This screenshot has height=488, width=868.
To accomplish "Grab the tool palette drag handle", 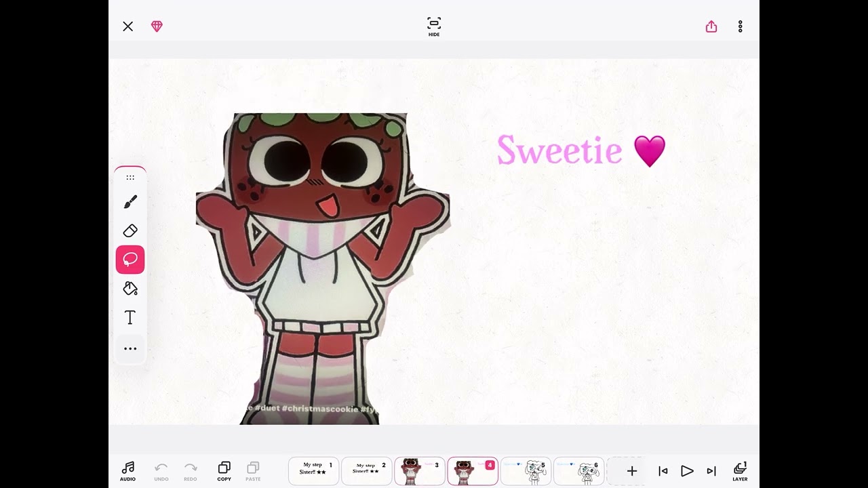I will tap(130, 178).
